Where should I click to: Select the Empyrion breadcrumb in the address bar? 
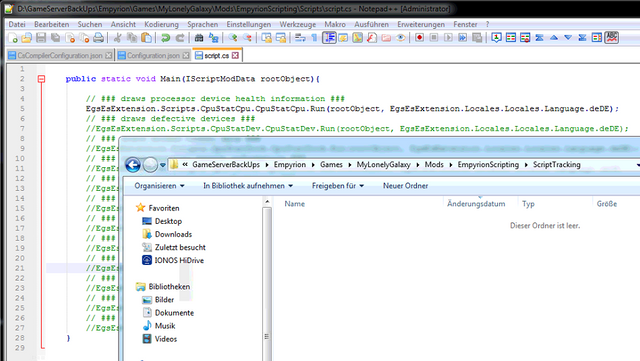point(290,165)
